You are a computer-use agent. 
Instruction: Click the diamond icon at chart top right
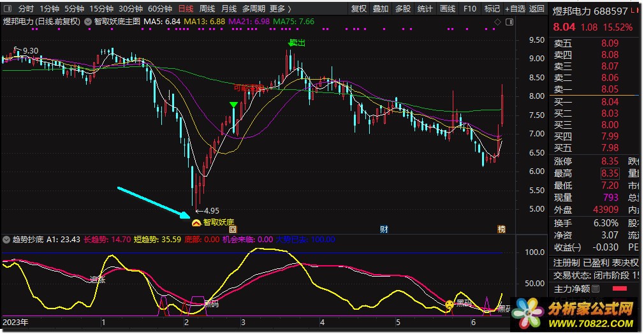coord(497,22)
